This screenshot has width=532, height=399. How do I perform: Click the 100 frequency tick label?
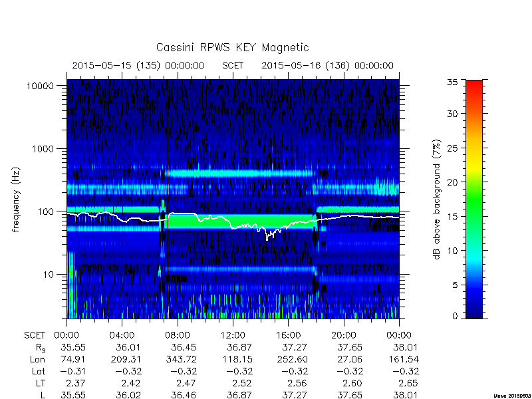click(45, 211)
